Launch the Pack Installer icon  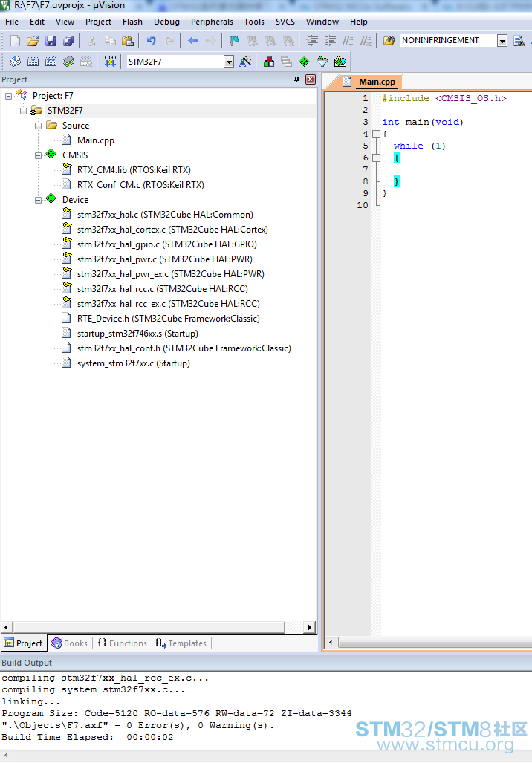click(x=340, y=62)
